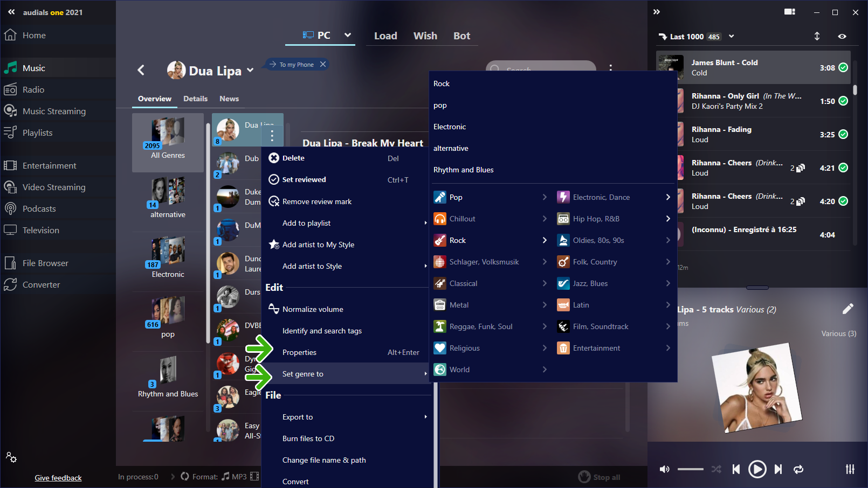Image resolution: width=868 pixels, height=488 pixels.
Task: Open user settings gear icon
Action: tap(11, 457)
